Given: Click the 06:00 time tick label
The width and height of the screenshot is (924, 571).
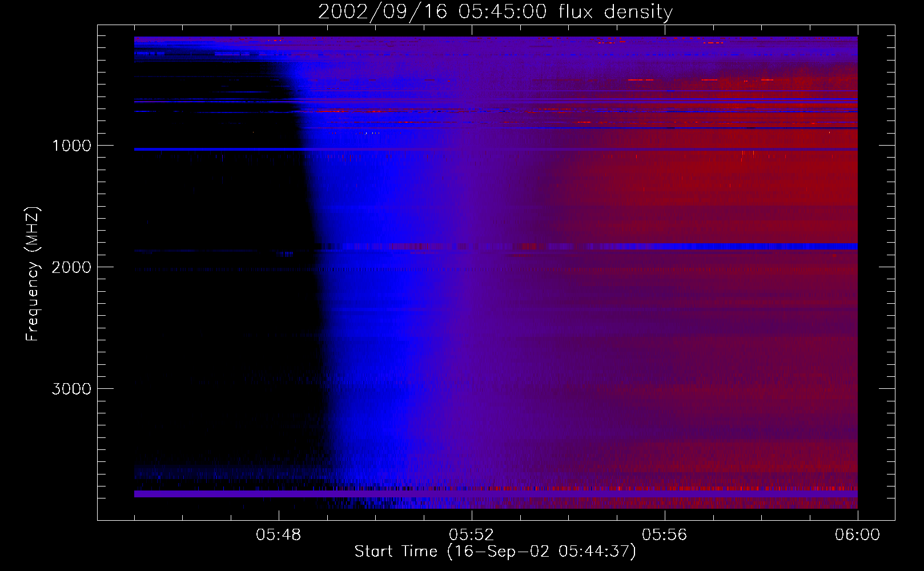Looking at the screenshot, I should tap(857, 535).
